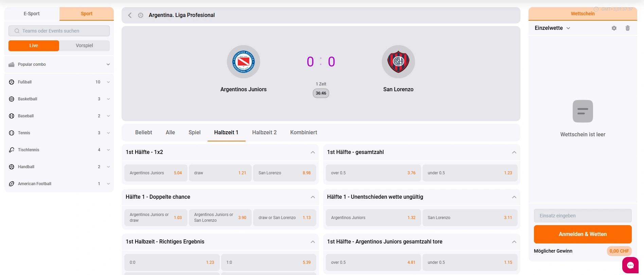Click the Argentinos Juniors team crest
The width and height of the screenshot is (644, 275).
point(243,62)
